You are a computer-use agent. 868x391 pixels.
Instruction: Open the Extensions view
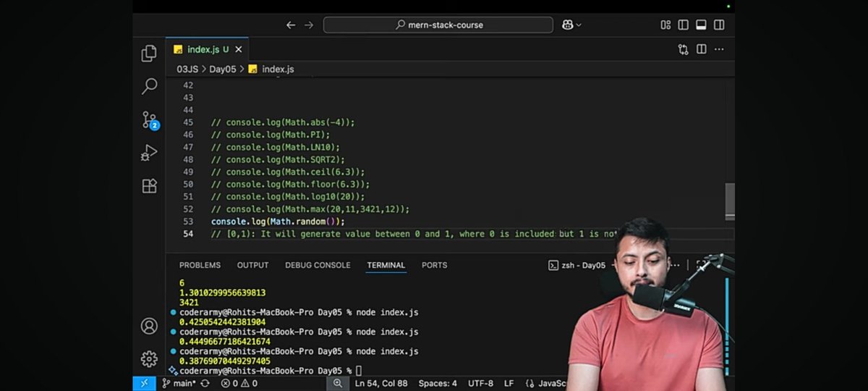tap(149, 186)
